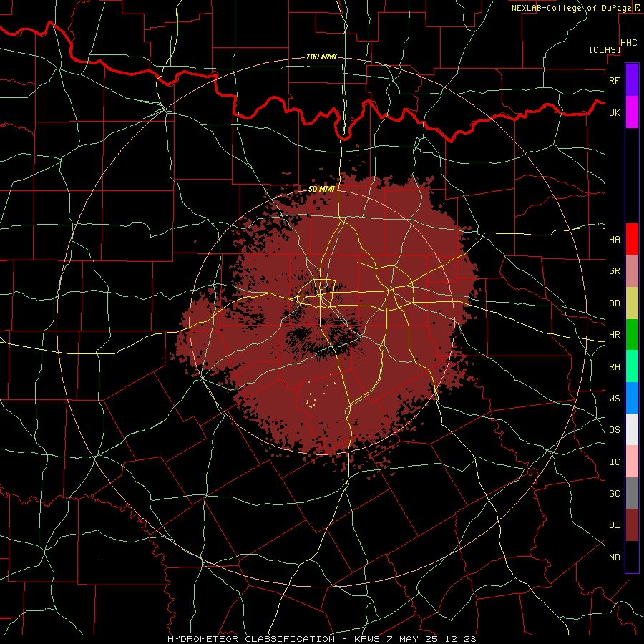
Task: Click the '7 MAY 25' date text
Action: pyautogui.click(x=413, y=639)
